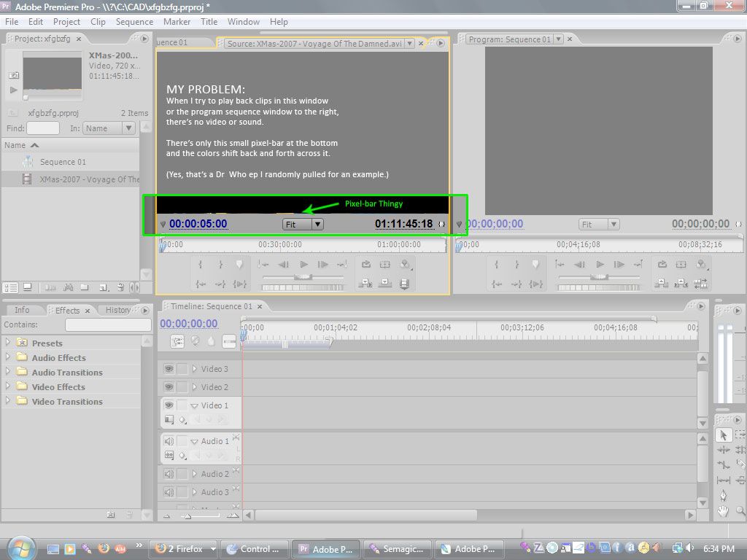Select the XMas-2007 clip in Project panel
The image size is (747, 560).
tap(90, 179)
